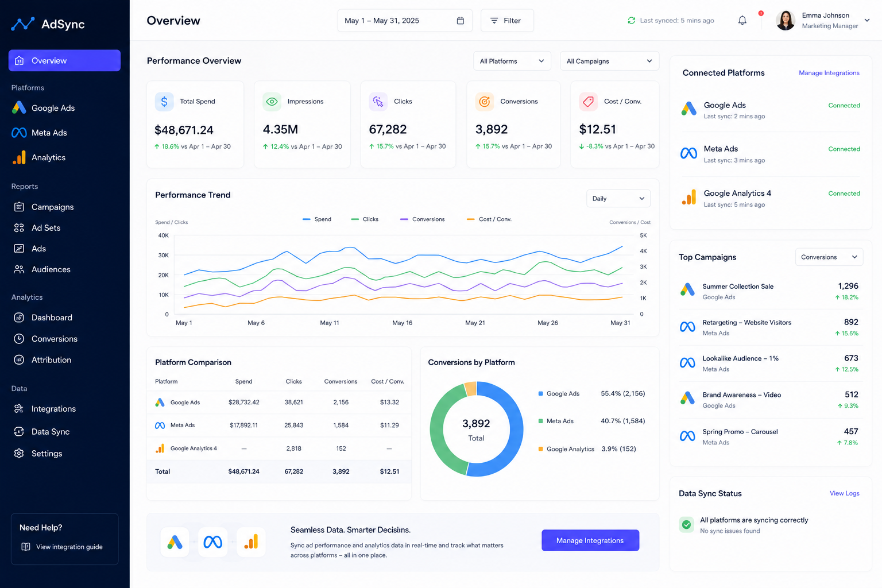The image size is (882, 588).
Task: Click the Cost / Conv. tag icon
Action: tap(589, 102)
